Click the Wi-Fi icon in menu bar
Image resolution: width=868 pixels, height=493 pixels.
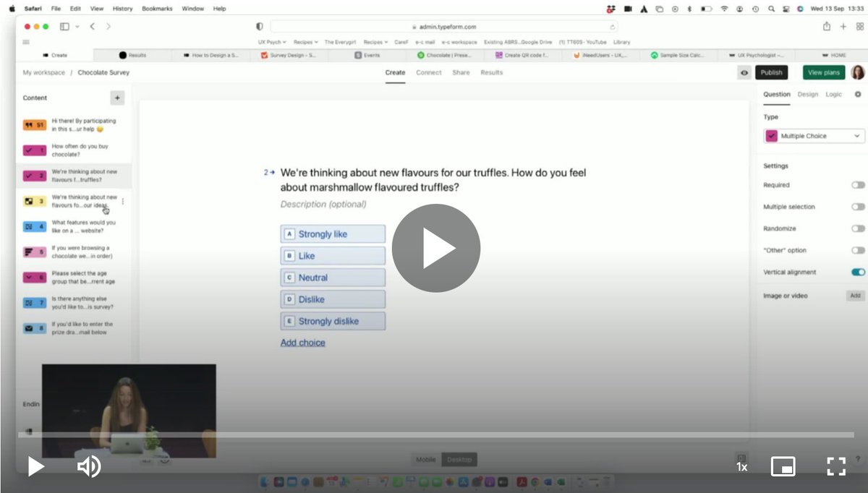coord(724,9)
